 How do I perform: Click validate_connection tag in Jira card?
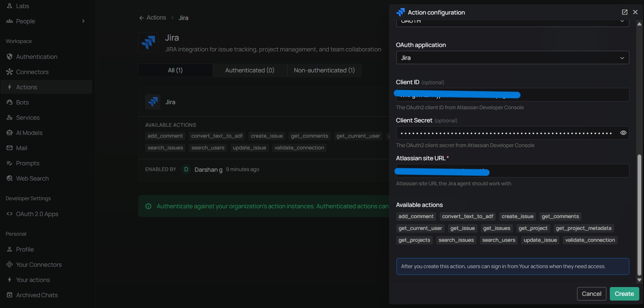pyautogui.click(x=299, y=148)
